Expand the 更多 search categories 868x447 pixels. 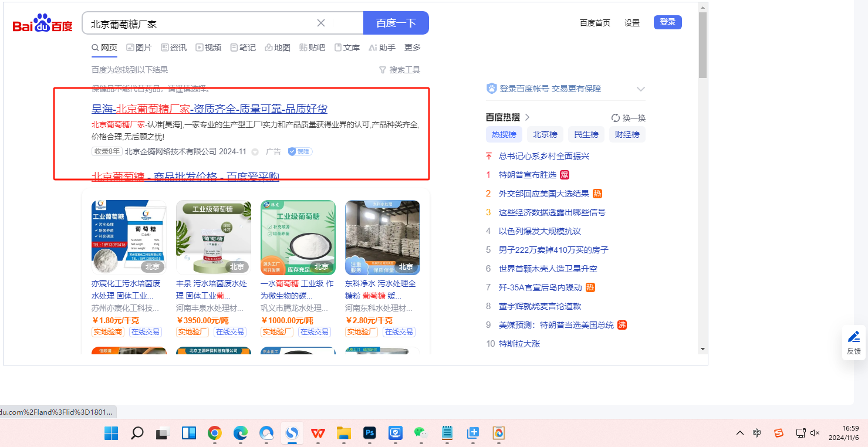[x=413, y=48]
